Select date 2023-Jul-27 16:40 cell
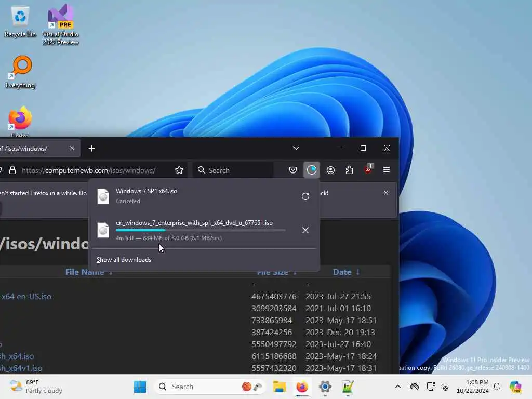Screen dimensions: 532x399 point(338,344)
